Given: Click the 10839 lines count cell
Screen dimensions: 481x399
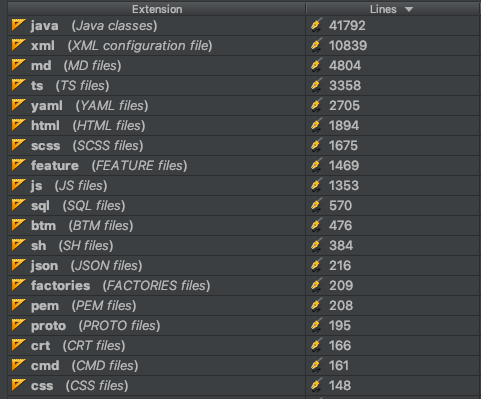Looking at the screenshot, I should click(393, 46).
